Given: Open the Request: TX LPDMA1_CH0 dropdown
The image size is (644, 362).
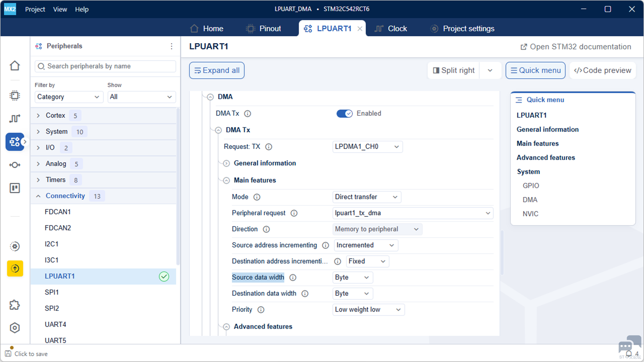Looking at the screenshot, I should [367, 147].
